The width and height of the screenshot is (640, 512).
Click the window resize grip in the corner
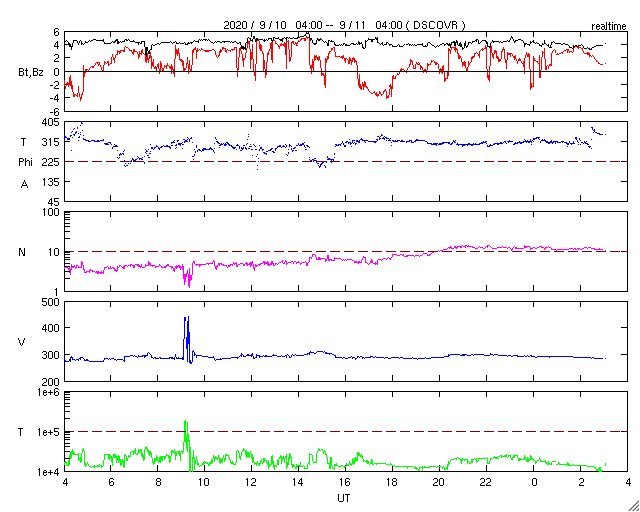[x=633, y=505]
